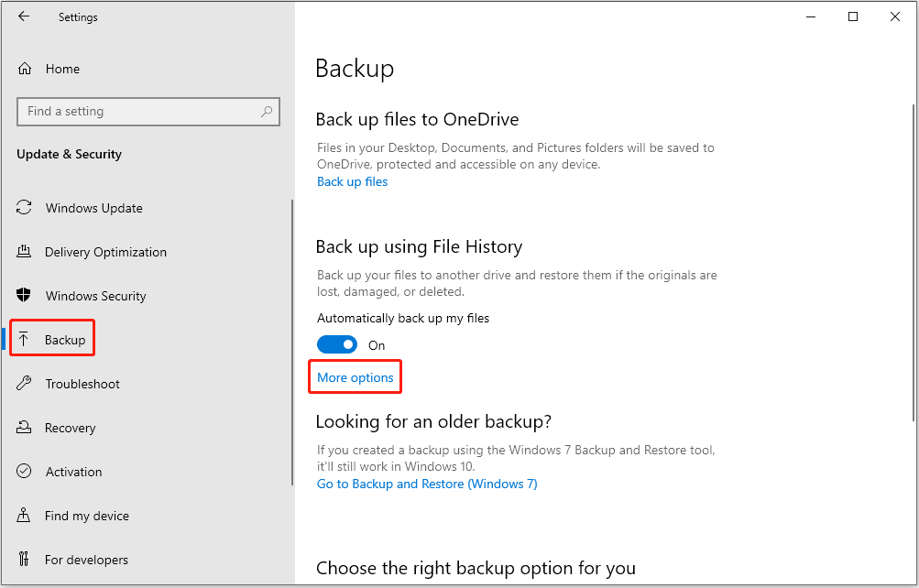The image size is (919, 588).
Task: Click the Find a setting search box
Action: (148, 111)
